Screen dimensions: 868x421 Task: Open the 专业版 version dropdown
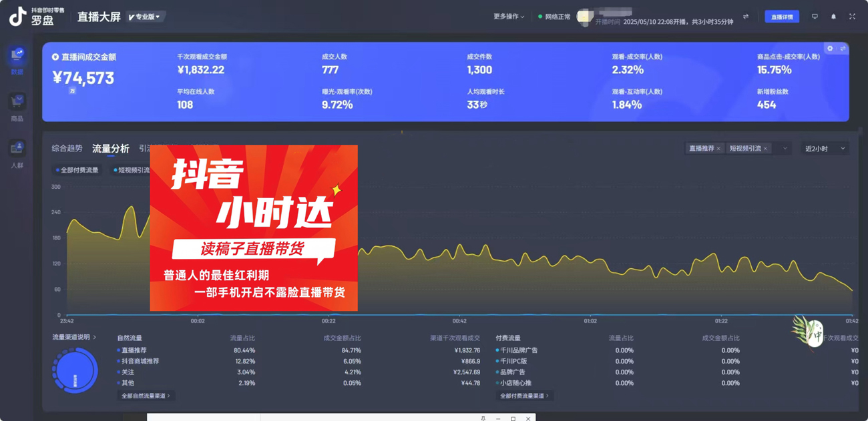point(145,17)
